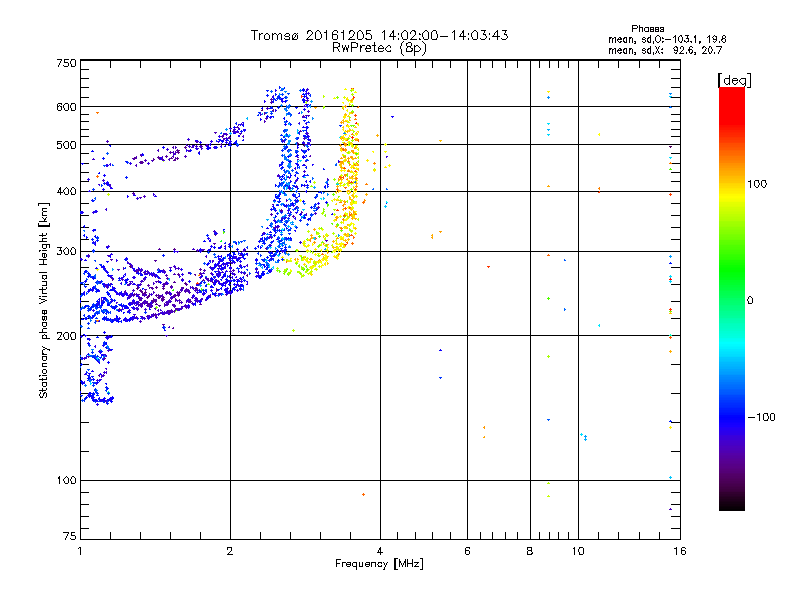
Task: Click the y-axis tick label "75"
Action: (x=70, y=536)
